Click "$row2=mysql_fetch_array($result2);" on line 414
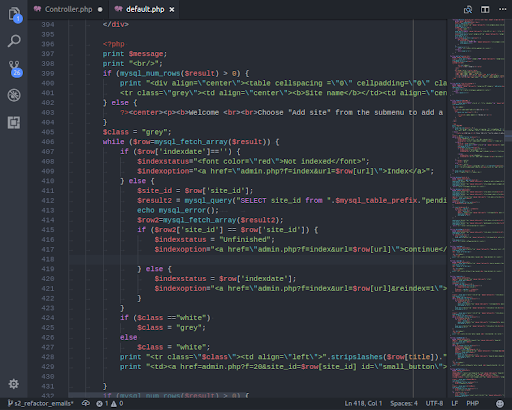The width and height of the screenshot is (512, 410). [x=210, y=220]
